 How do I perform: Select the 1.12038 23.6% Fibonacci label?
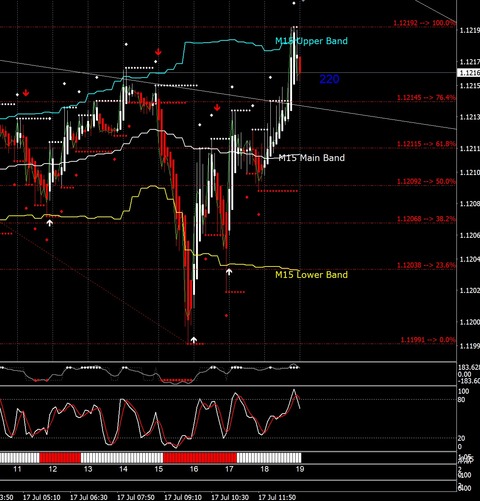[426, 265]
